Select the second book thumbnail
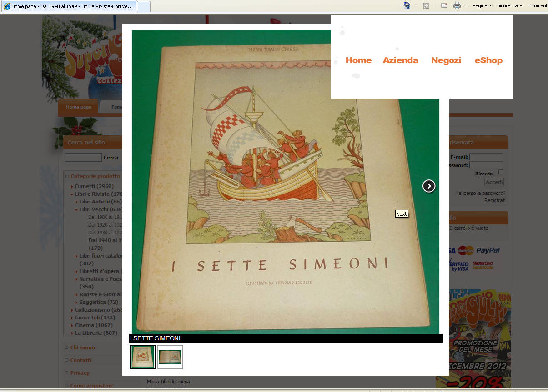548x392 pixels. [x=170, y=357]
